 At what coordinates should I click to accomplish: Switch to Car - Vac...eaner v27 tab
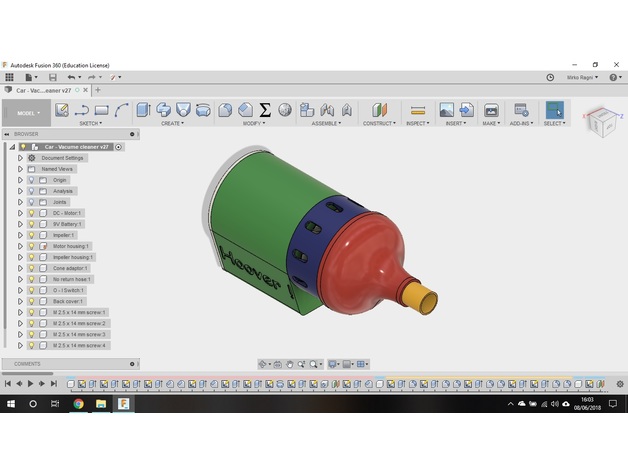pyautogui.click(x=46, y=91)
